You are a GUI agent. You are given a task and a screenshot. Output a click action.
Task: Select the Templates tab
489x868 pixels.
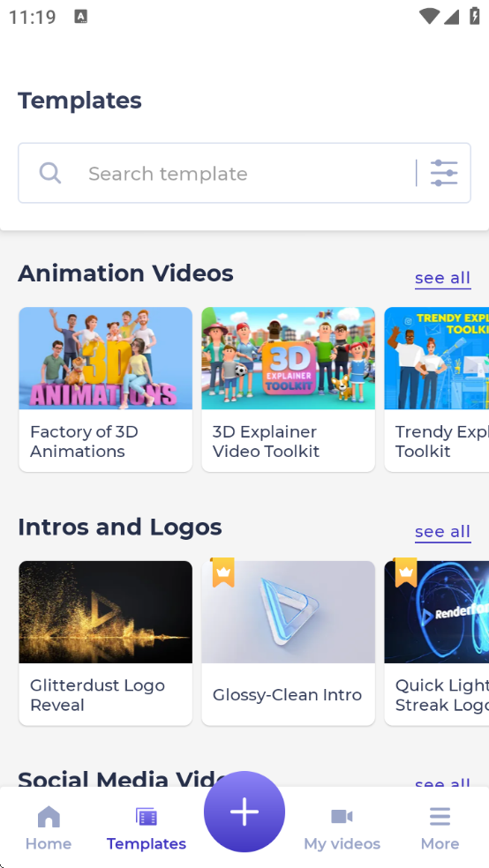click(x=147, y=828)
